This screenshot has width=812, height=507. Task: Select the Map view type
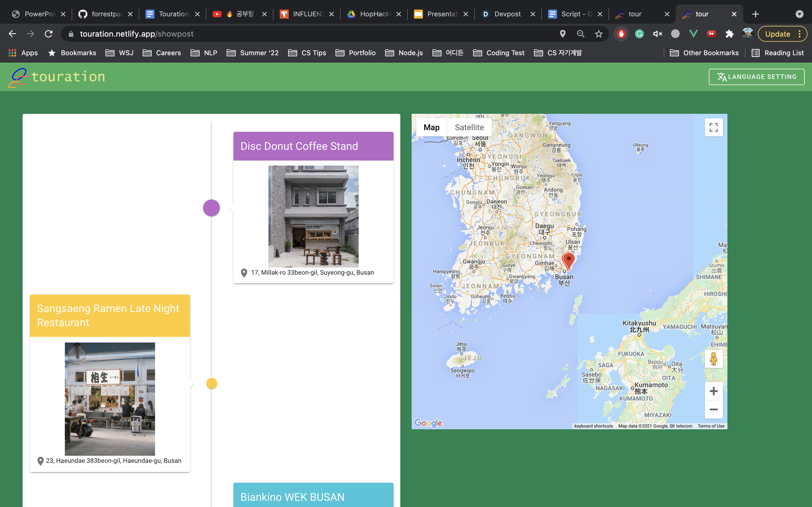pyautogui.click(x=431, y=127)
